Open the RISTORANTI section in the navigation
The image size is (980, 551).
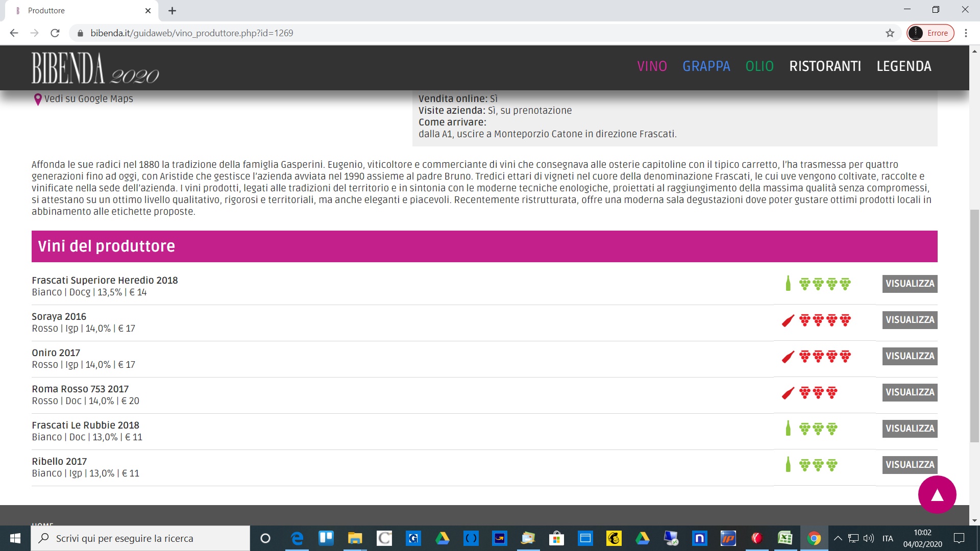(x=825, y=66)
